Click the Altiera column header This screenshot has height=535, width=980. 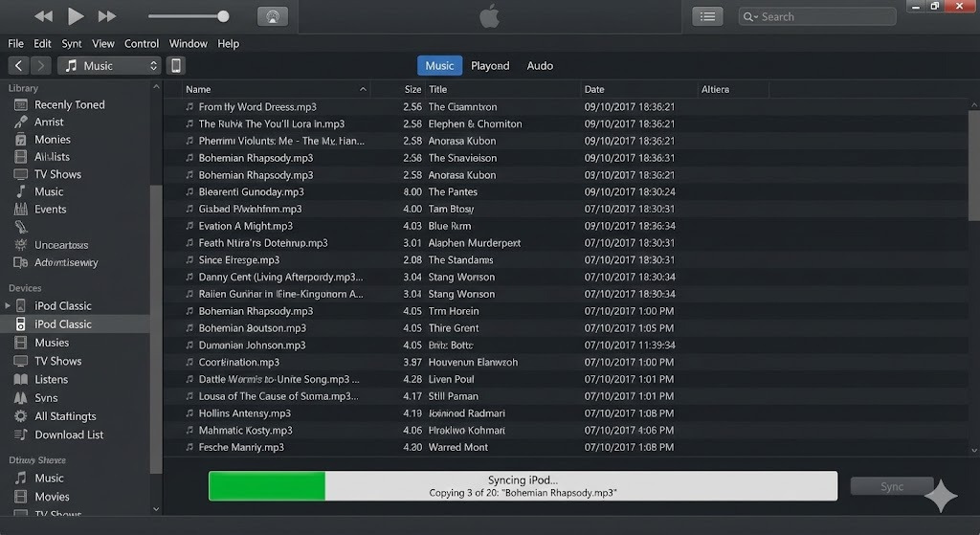[x=733, y=89]
